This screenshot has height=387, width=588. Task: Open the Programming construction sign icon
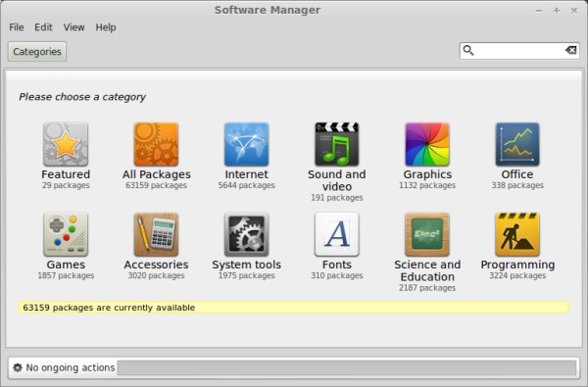pos(517,234)
